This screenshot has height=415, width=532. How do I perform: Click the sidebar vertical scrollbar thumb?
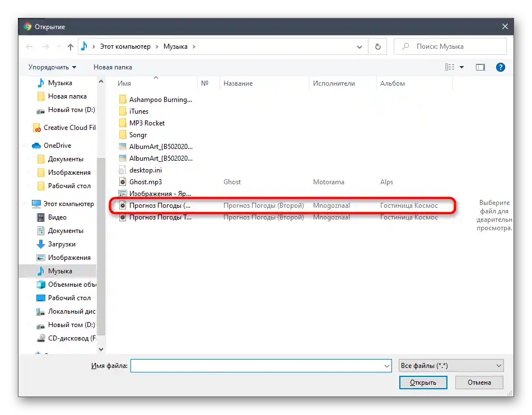pos(101,246)
